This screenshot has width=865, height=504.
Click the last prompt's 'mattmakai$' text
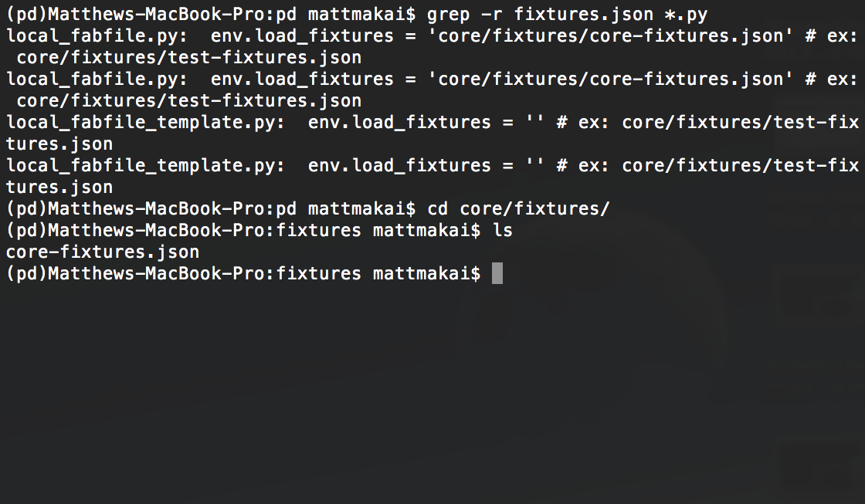pos(427,273)
